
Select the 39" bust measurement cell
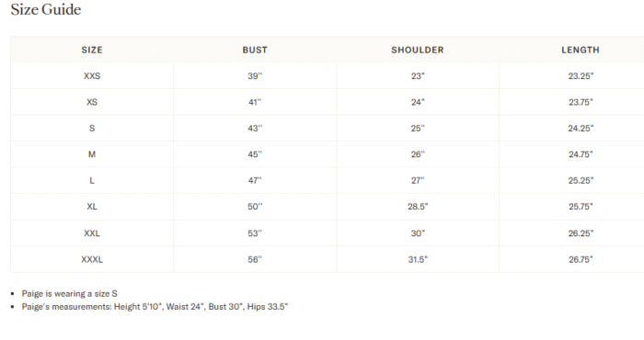coord(255,76)
